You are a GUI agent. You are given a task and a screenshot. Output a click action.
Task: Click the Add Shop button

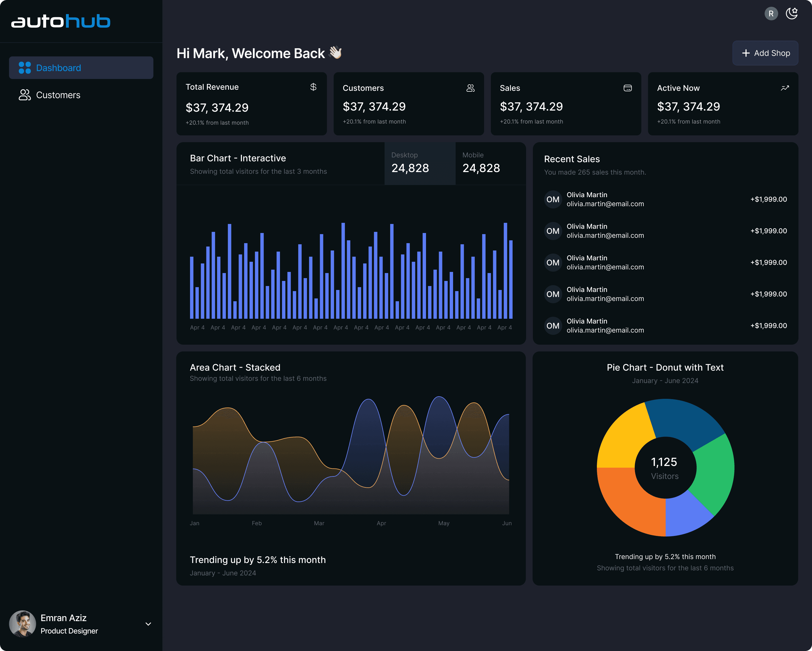point(765,53)
